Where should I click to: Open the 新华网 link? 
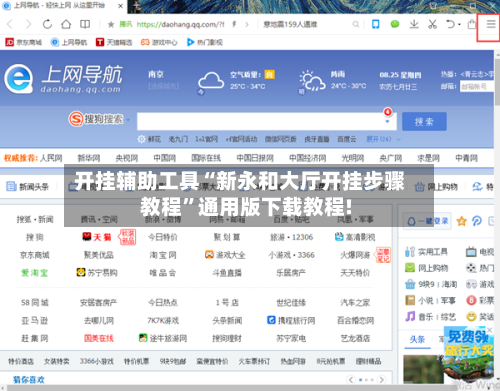89,158
